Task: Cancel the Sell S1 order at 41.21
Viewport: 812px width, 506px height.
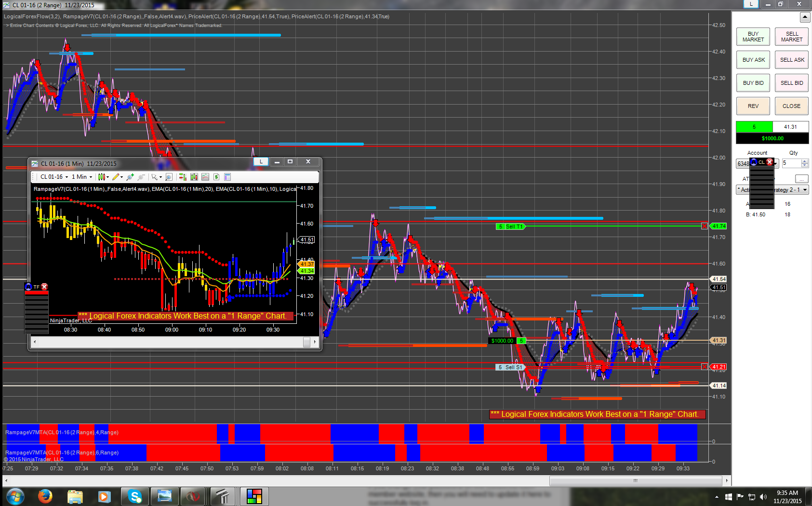Action: click(705, 367)
